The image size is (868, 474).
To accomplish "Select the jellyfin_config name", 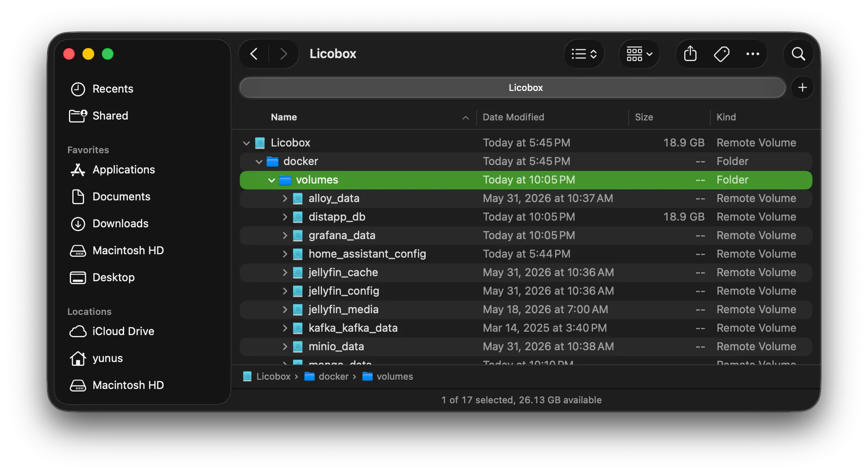I will pyautogui.click(x=344, y=291).
